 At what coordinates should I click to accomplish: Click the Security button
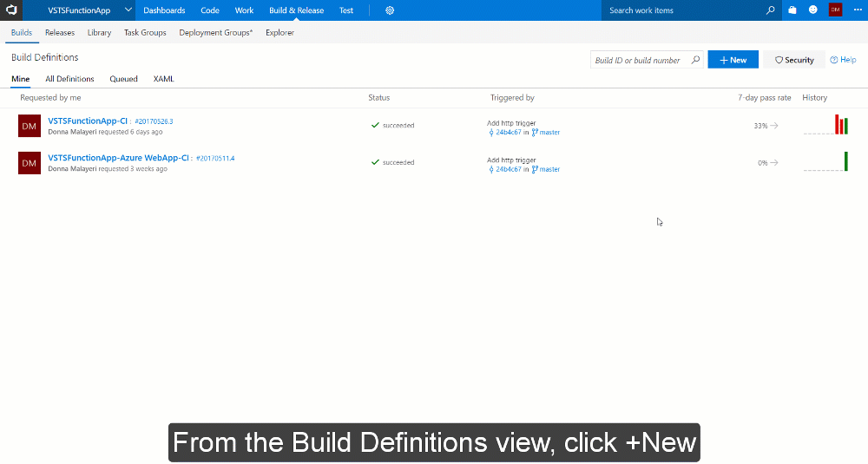coord(794,60)
